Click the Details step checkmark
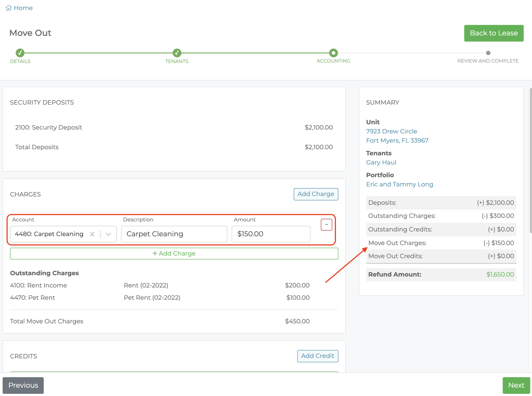 pyautogui.click(x=20, y=53)
